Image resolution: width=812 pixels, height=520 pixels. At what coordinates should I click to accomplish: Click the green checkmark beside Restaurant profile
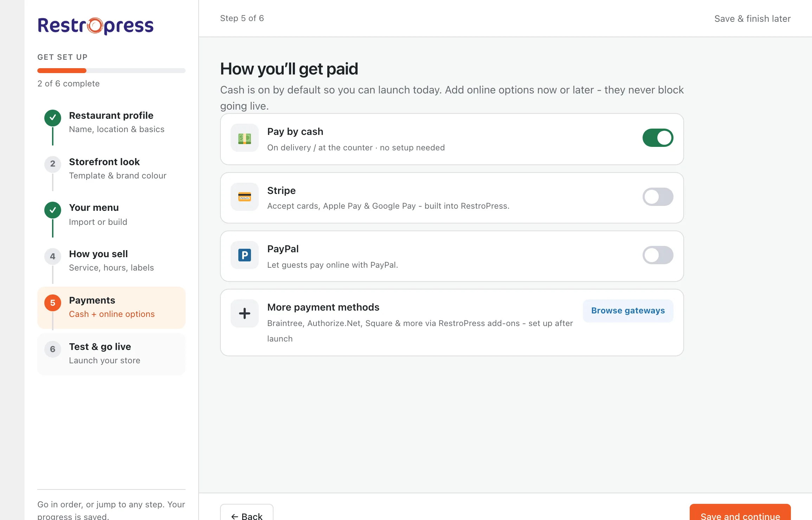pos(53,118)
